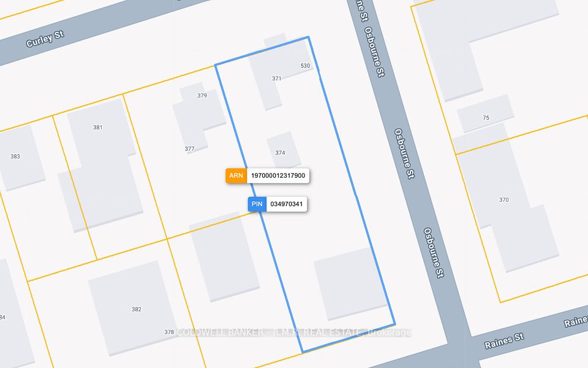The height and width of the screenshot is (368, 588).
Task: Click the orange ARN badge
Action: click(x=236, y=175)
